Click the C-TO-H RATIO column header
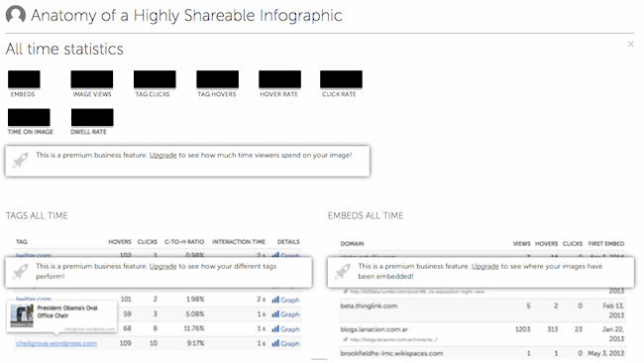644x363 pixels. coord(184,242)
